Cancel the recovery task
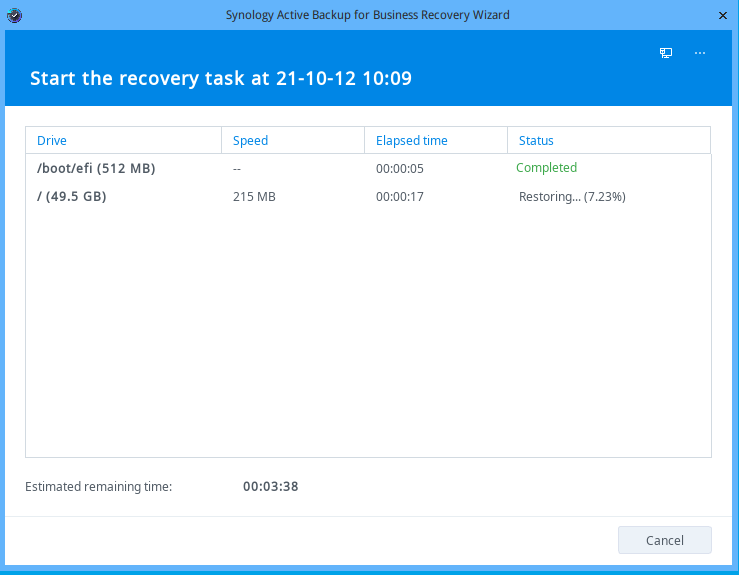The height and width of the screenshot is (575, 739). 664,540
